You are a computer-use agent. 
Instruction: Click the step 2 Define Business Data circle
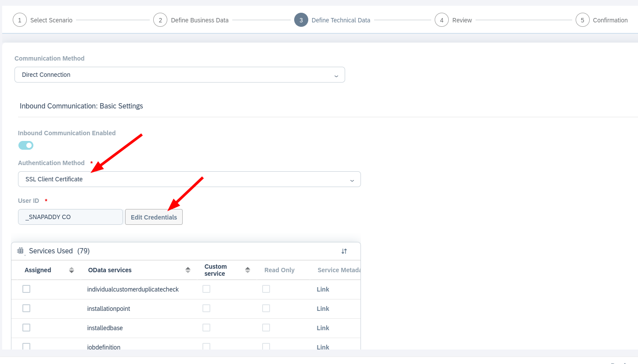pos(160,20)
